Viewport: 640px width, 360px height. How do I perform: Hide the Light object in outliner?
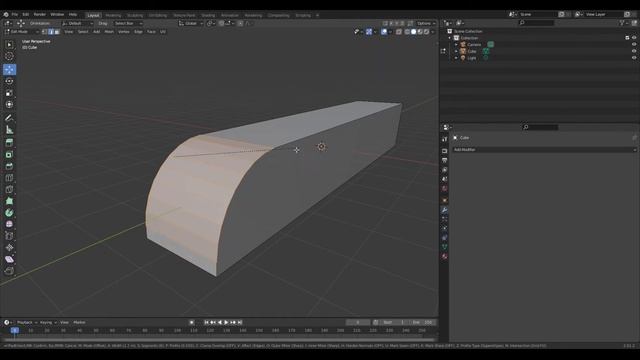click(x=634, y=58)
